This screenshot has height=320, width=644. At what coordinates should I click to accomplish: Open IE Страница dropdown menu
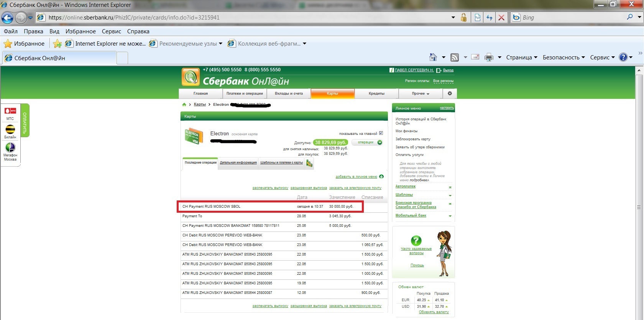point(522,57)
